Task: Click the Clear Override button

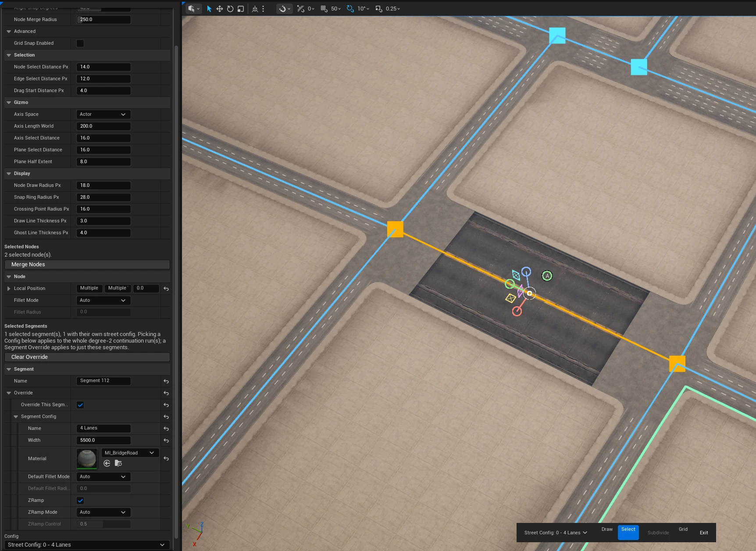Action: (87, 357)
